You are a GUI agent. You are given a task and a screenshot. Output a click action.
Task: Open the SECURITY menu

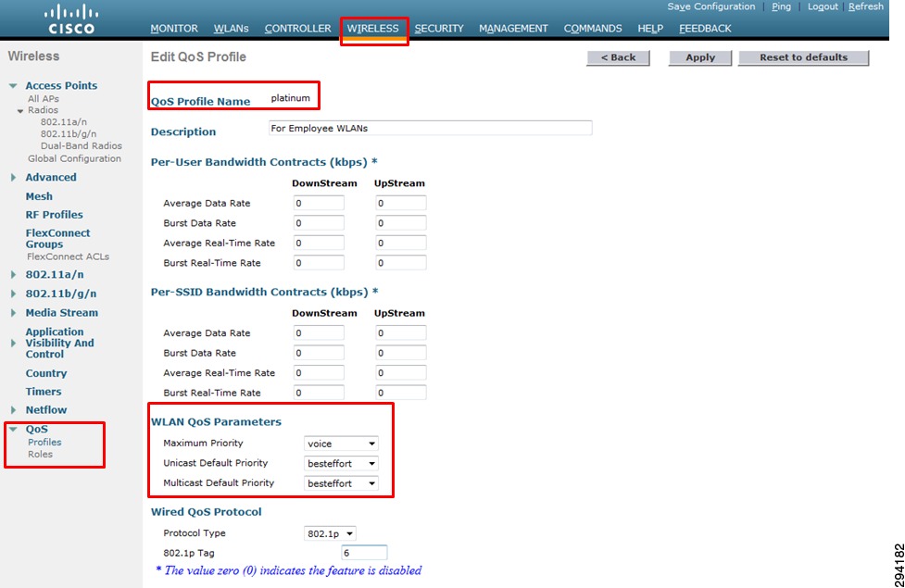[x=439, y=29]
